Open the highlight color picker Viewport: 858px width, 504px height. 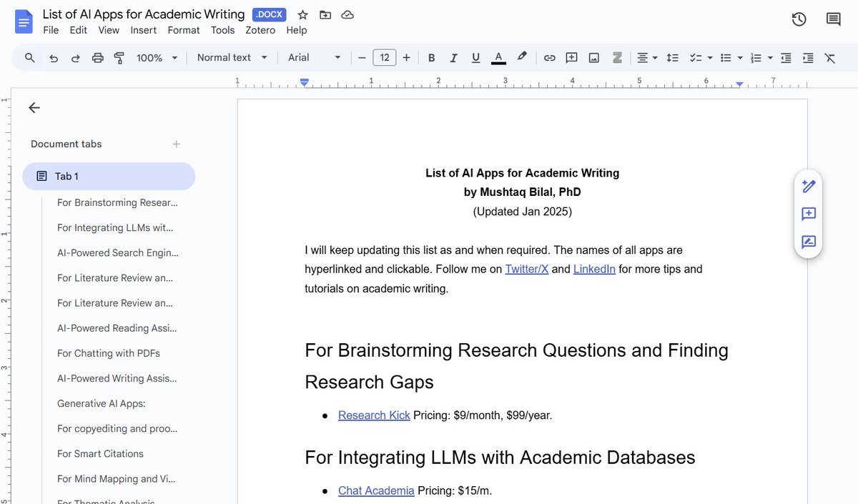coord(522,58)
